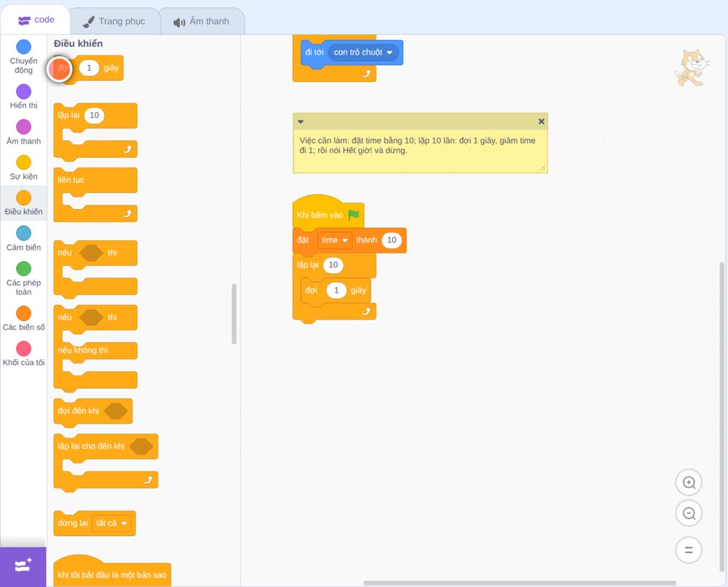Screen dimensions: 728x587
Task: Click the cat sprite watermark thumbnail
Action: 692,68
